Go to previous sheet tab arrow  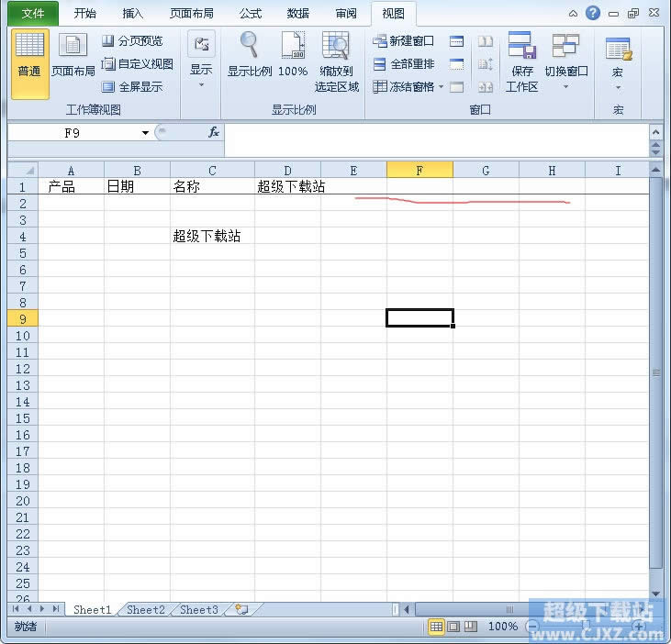click(29, 609)
